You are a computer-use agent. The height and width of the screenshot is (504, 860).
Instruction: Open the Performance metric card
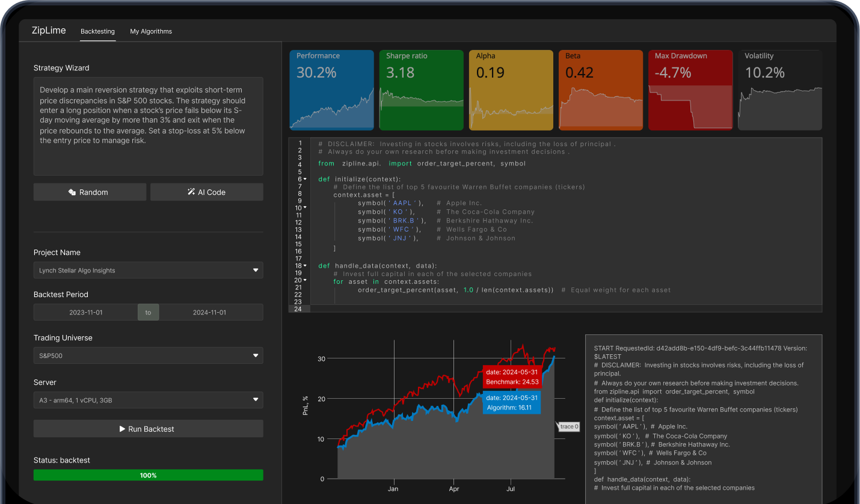tap(331, 90)
